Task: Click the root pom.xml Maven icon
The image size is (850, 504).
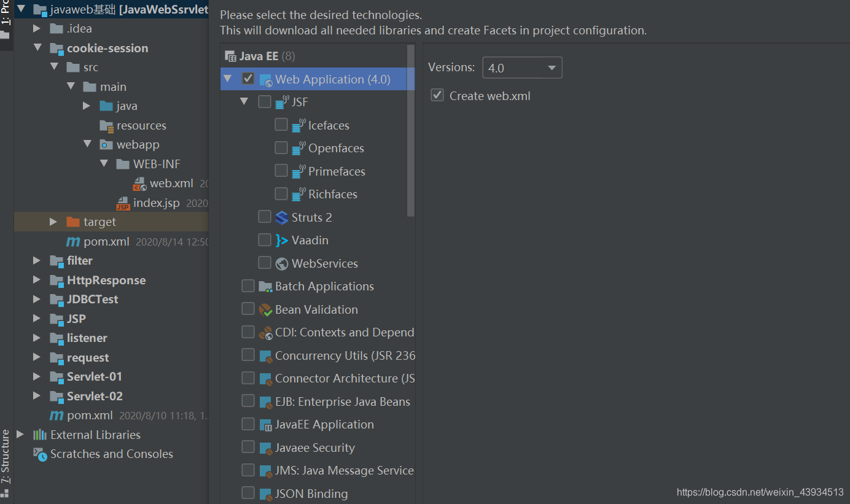Action: [x=57, y=416]
